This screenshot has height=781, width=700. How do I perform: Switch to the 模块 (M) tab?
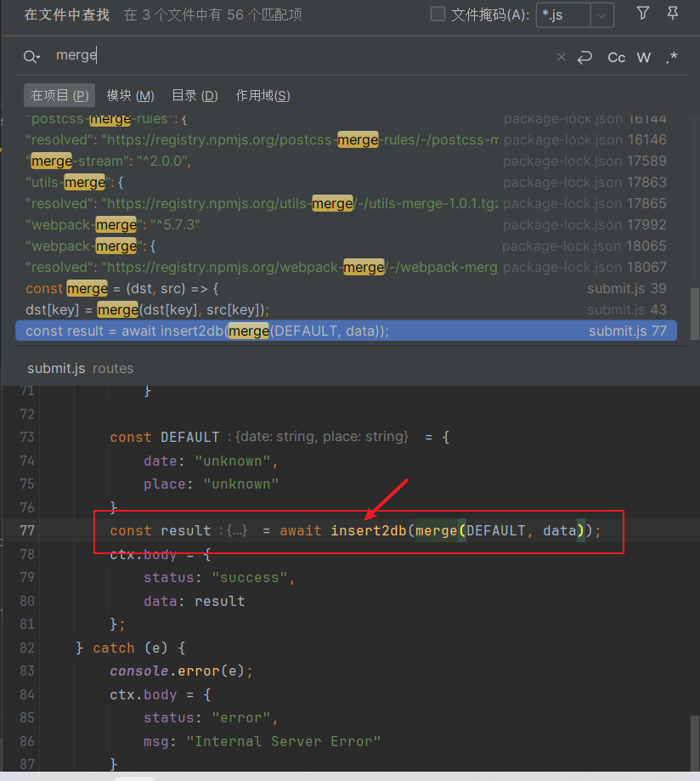130,95
